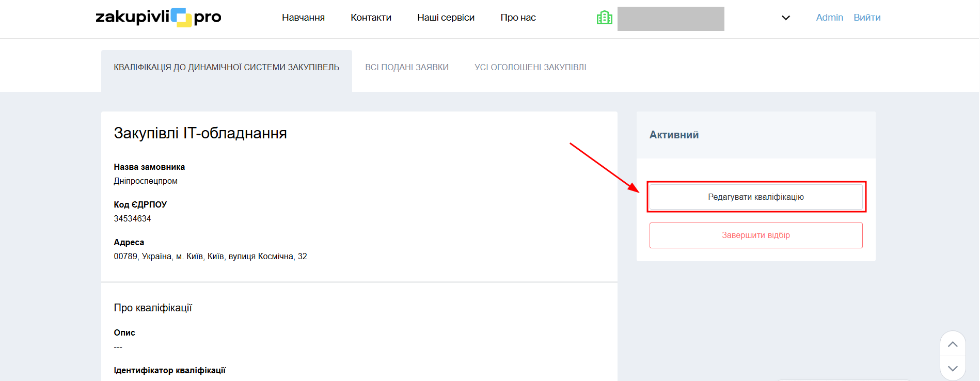
Task: Select Про нас in the header
Action: tap(518, 18)
